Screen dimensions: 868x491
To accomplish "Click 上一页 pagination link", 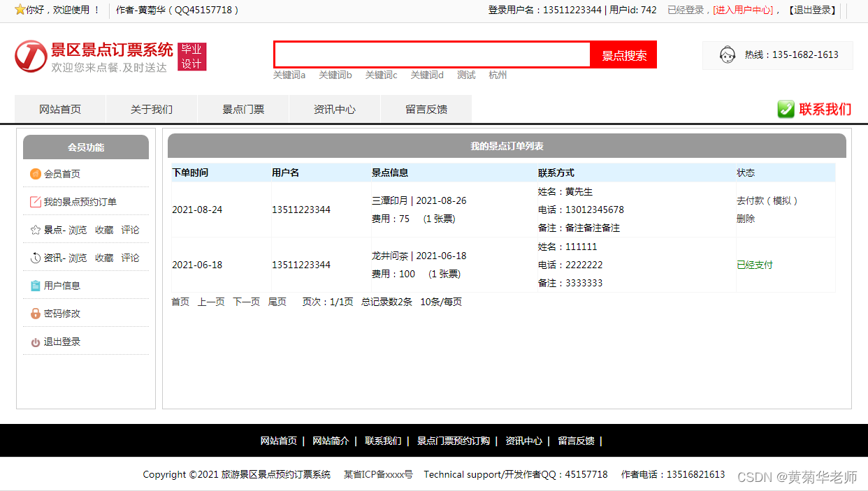I will tap(211, 302).
